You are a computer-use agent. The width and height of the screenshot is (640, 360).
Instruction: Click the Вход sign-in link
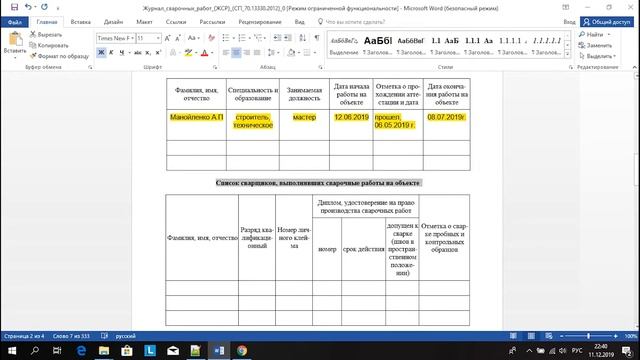coord(569,22)
